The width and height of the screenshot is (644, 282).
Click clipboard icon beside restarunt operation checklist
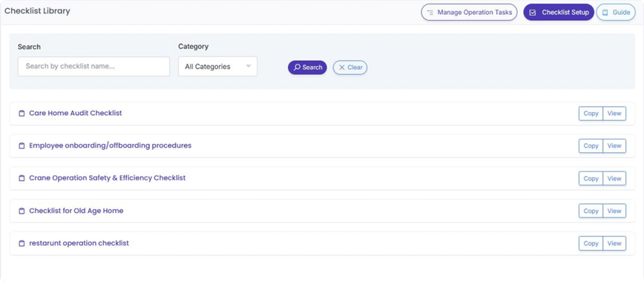[x=21, y=244]
